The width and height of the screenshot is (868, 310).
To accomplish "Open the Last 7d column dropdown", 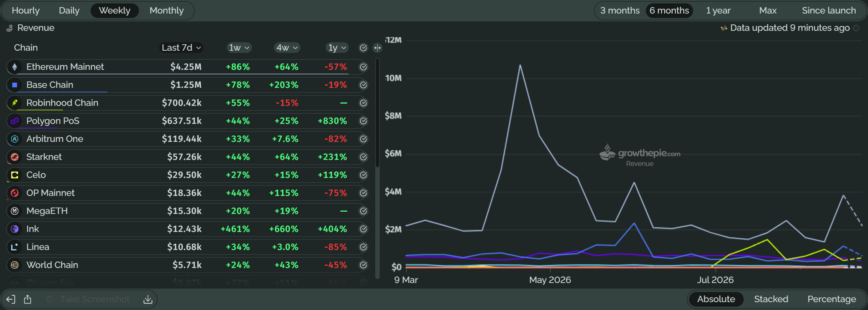I will 182,48.
